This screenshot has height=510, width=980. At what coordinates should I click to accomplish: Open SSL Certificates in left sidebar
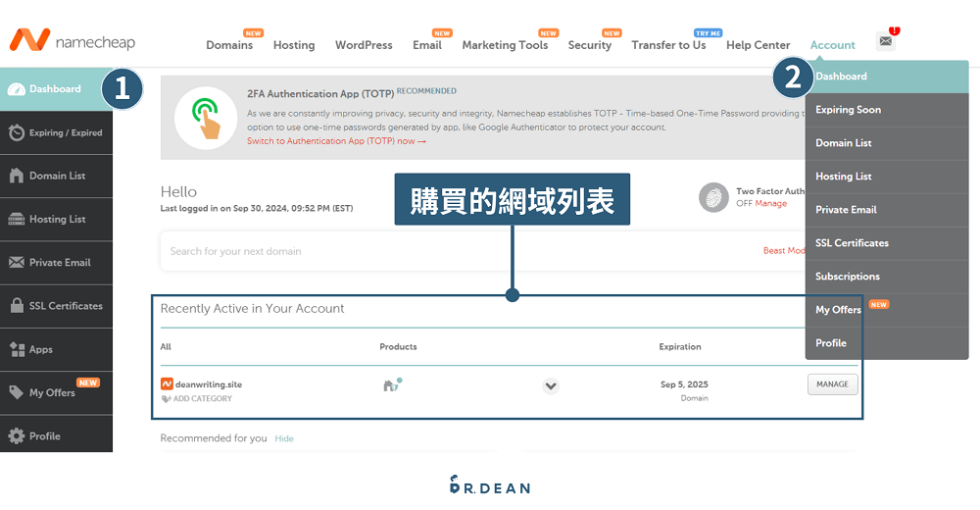tap(56, 306)
